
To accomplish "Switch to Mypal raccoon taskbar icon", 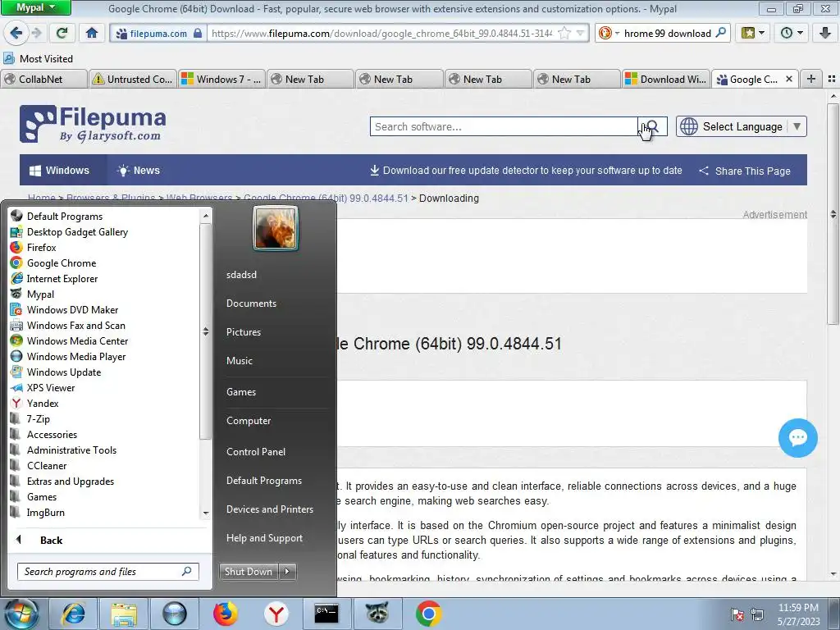I will [377, 614].
